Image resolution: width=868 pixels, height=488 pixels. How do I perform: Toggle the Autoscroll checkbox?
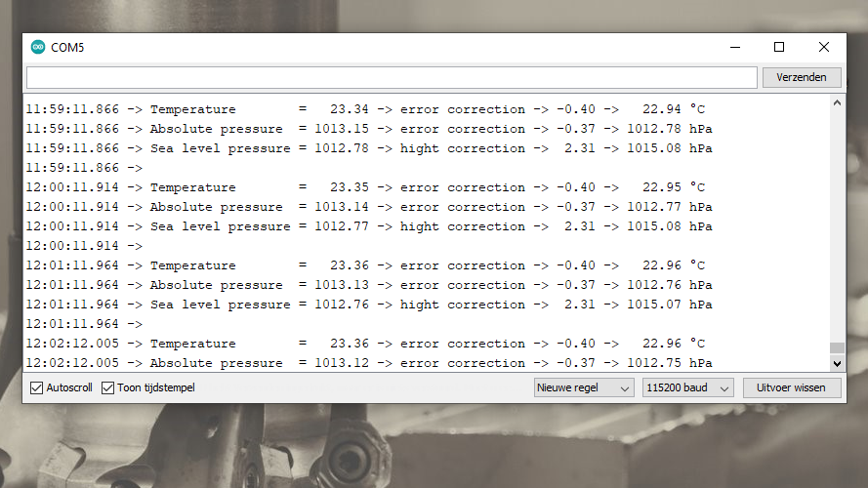37,387
